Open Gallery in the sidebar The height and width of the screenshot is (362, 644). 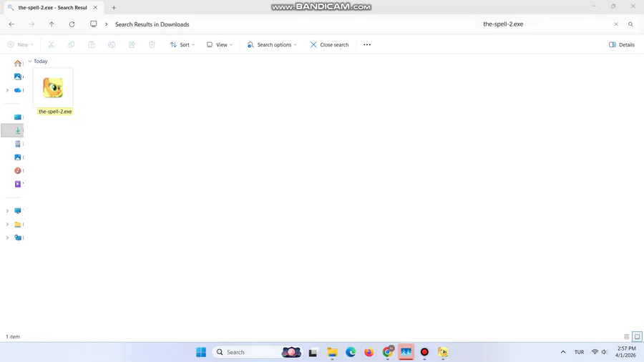click(x=18, y=77)
